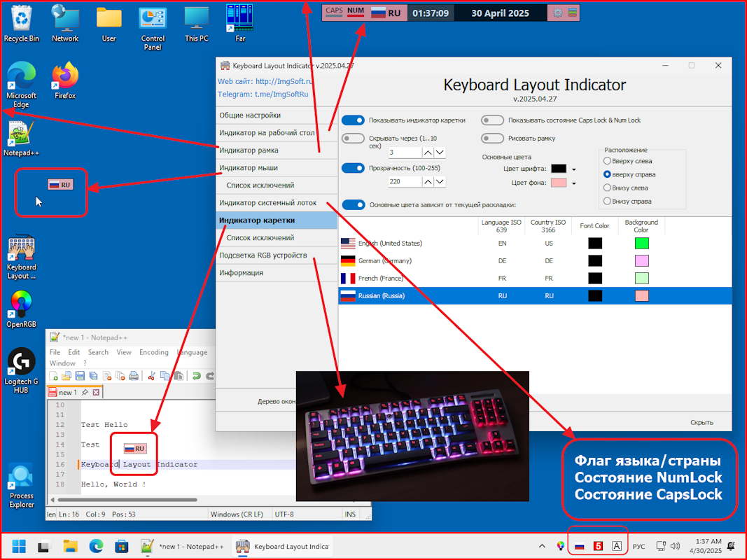The image size is (747, 560).
Task: Click the Open file icon in Notepad++ toolbar
Action: [67, 376]
